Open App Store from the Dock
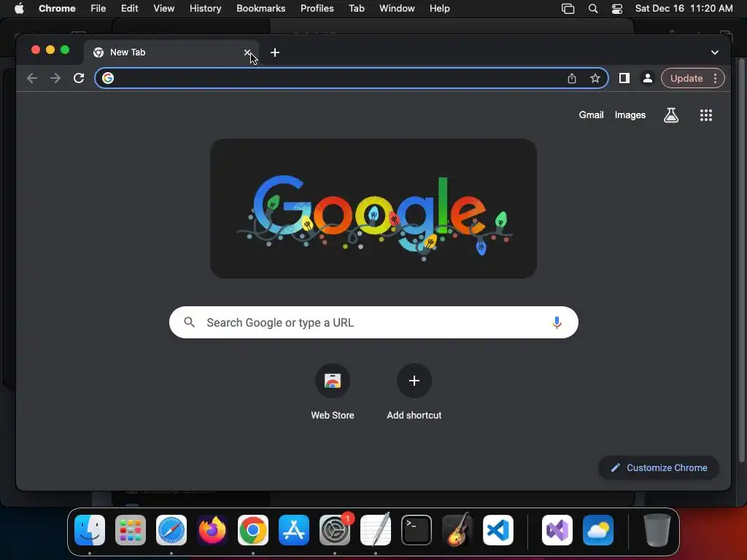Viewport: 747px width, 560px height. tap(294, 530)
